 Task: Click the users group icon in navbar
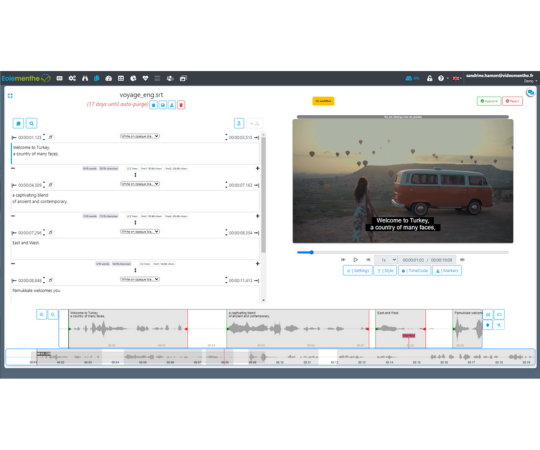click(x=170, y=79)
